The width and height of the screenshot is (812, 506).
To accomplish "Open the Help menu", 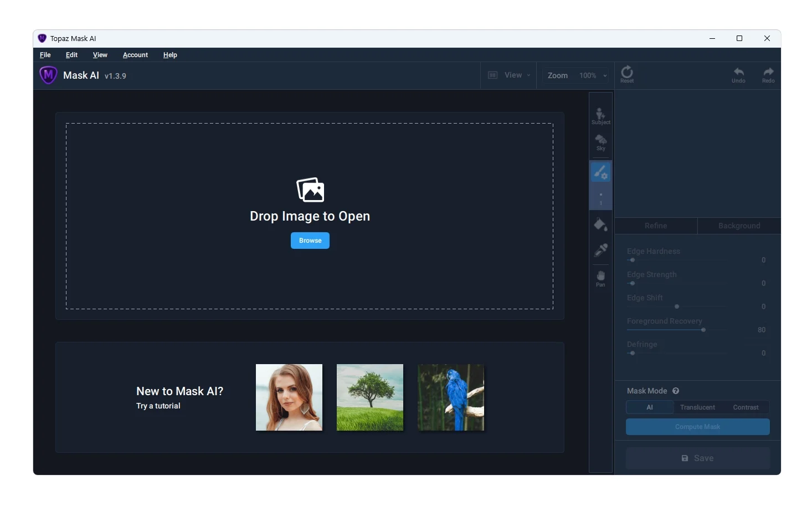I will (170, 55).
